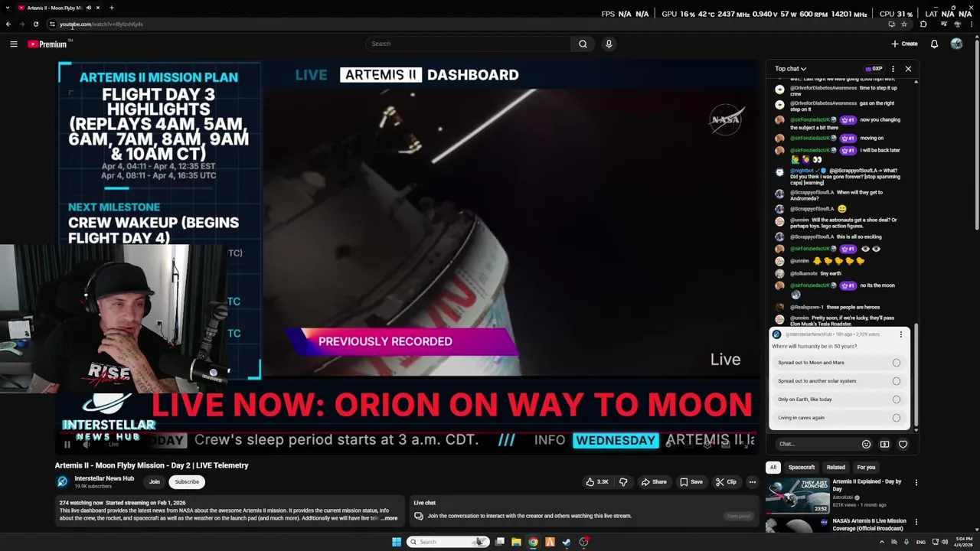Screen dimensions: 980x551
Task: Create a Clip of the stream
Action: 726,482
